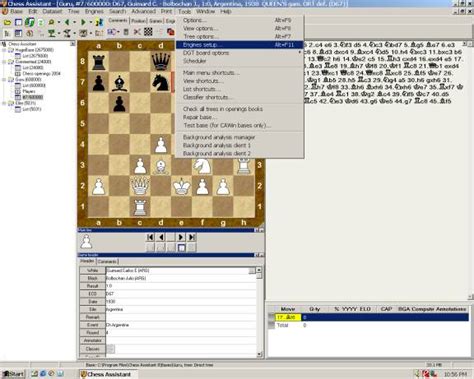
Task: Open dropdown arrow beside green left arrow
Action: (75, 22)
